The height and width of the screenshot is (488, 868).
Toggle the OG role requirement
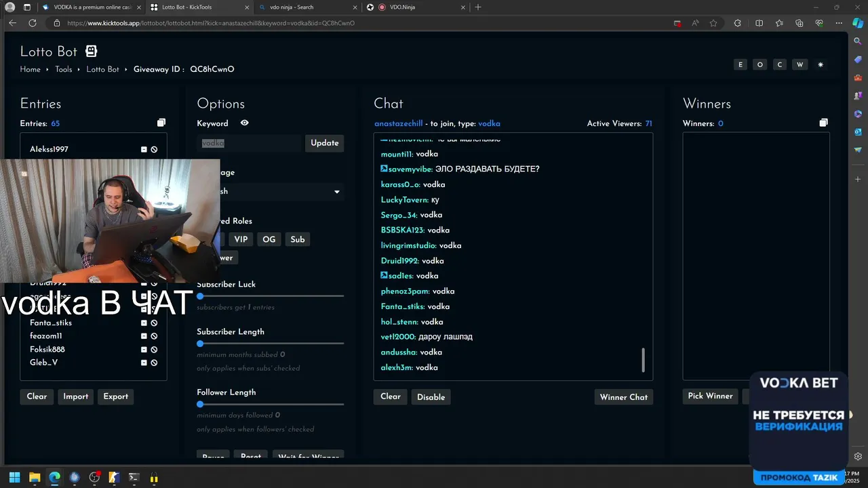269,239
